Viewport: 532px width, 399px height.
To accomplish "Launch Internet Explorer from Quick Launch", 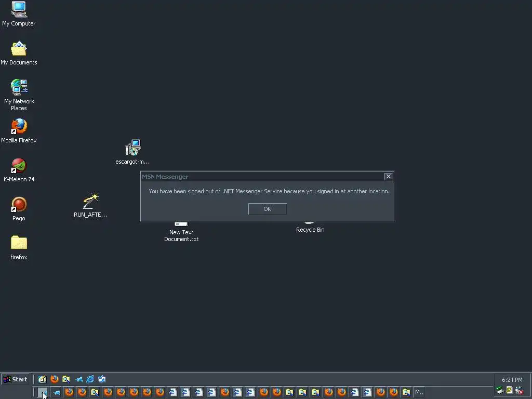I will coord(90,379).
